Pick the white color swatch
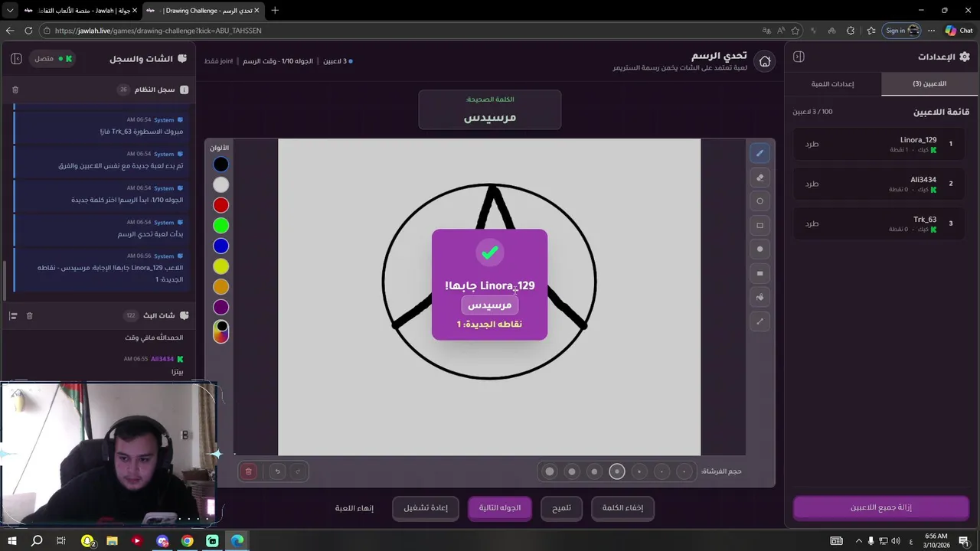The height and width of the screenshot is (551, 980). [220, 184]
